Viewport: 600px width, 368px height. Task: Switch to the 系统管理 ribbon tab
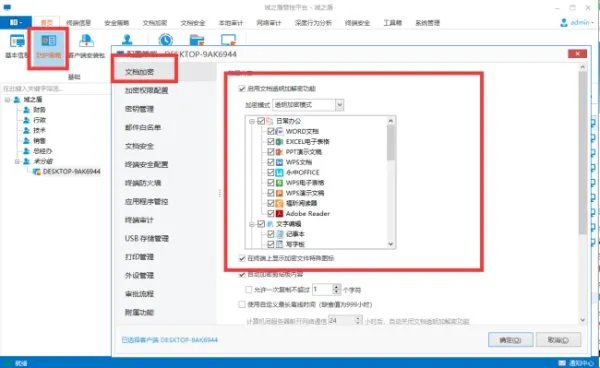pyautogui.click(x=428, y=23)
